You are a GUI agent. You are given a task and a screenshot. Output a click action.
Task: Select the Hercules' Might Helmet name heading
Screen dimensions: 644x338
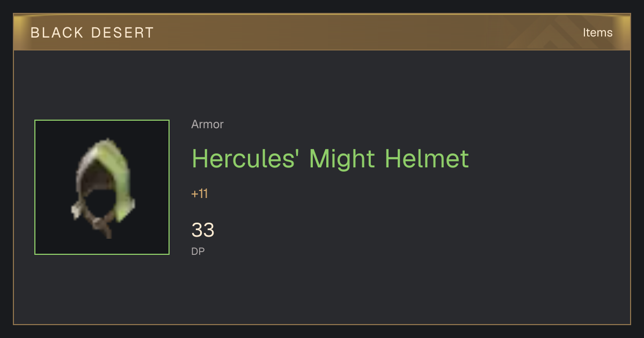point(330,158)
